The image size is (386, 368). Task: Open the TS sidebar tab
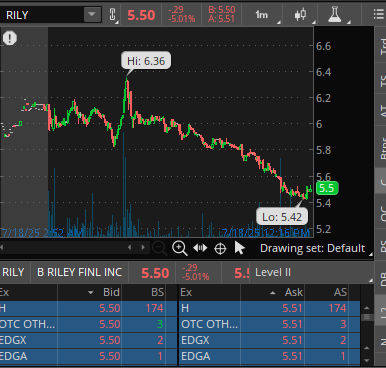click(382, 81)
